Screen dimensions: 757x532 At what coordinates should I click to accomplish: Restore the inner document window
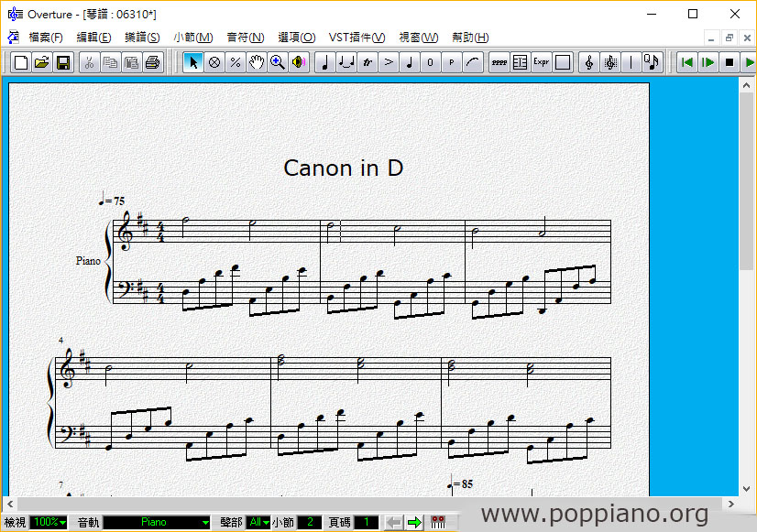pyautogui.click(x=729, y=38)
